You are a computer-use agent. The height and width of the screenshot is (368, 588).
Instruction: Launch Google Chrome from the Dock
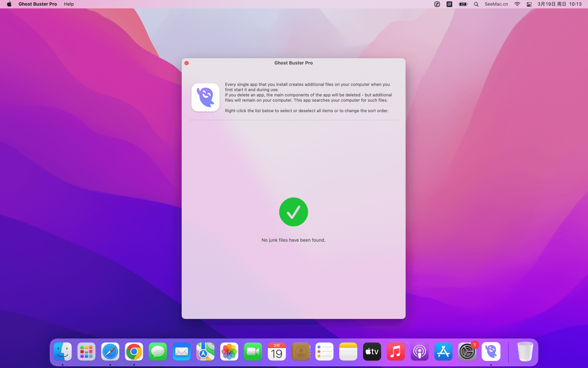134,352
